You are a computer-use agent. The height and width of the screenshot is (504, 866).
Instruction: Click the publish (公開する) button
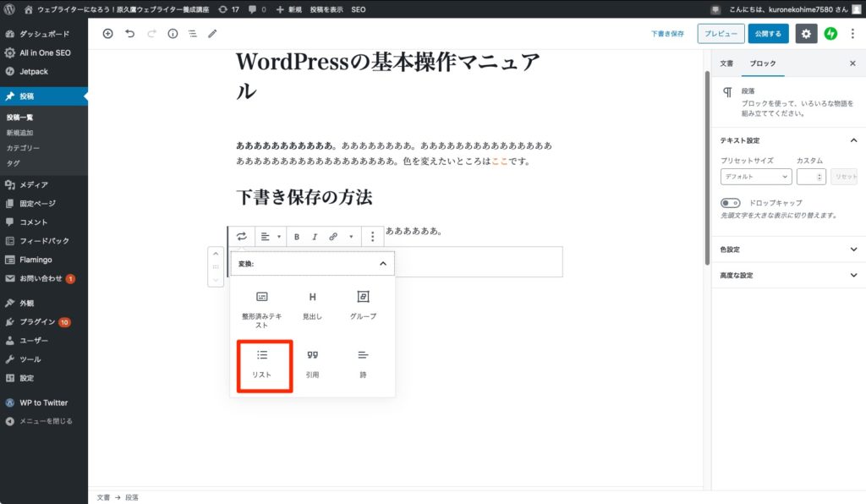click(768, 34)
